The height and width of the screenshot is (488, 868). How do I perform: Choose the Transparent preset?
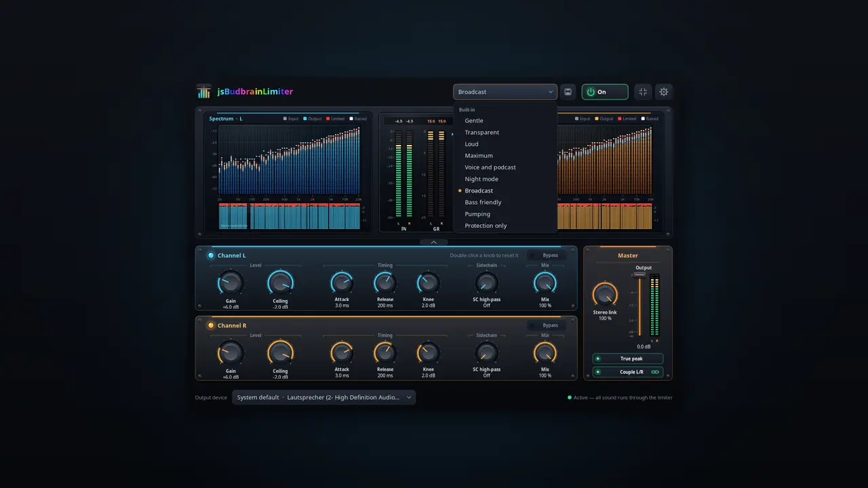click(505, 132)
